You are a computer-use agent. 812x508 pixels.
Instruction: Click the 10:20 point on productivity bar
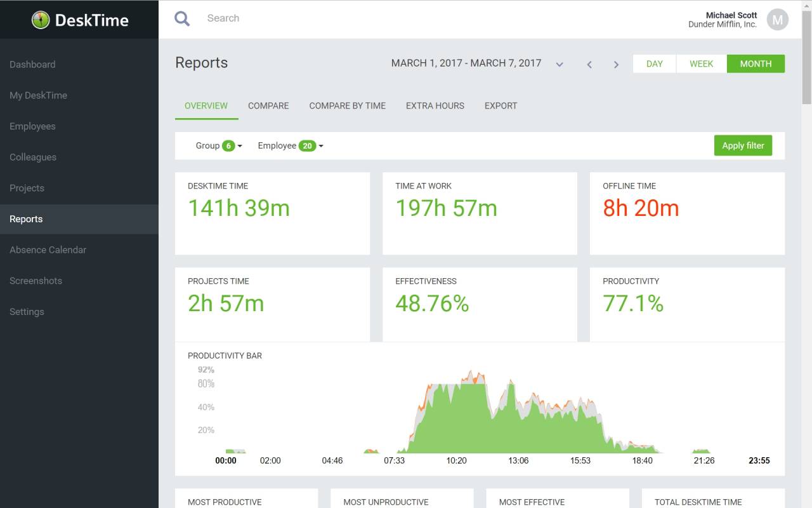pyautogui.click(x=456, y=460)
